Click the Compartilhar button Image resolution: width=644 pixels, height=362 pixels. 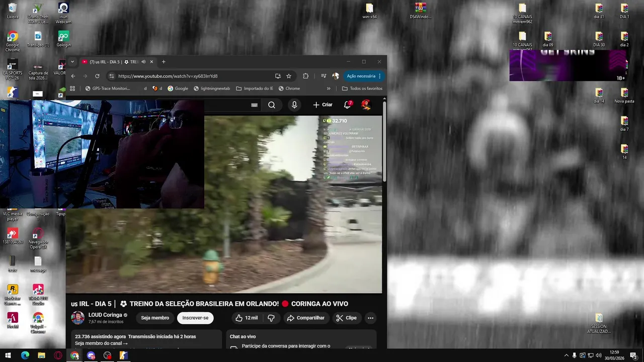coord(305,318)
